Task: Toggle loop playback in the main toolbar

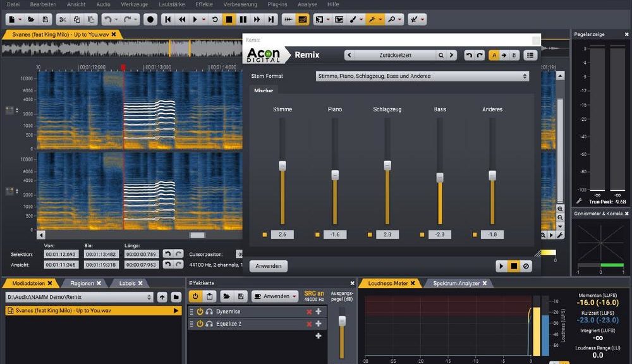Action: pyautogui.click(x=215, y=20)
